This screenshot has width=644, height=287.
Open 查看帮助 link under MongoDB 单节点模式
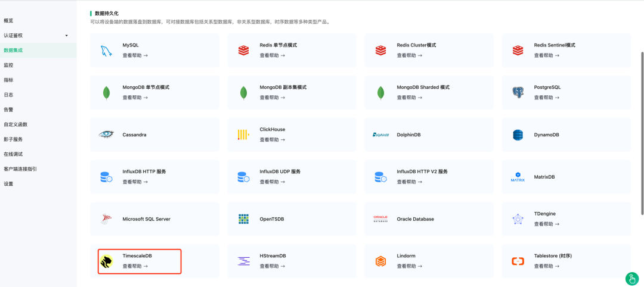pos(135,98)
